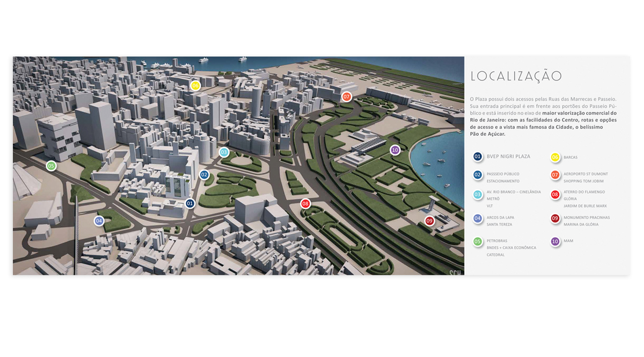Image resolution: width=644 pixels, height=357 pixels.
Task: Click the 'MAM' legend label
Action: (x=568, y=241)
